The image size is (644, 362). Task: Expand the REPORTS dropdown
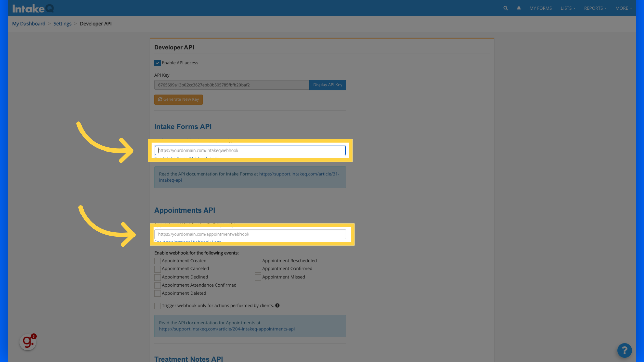coord(595,8)
